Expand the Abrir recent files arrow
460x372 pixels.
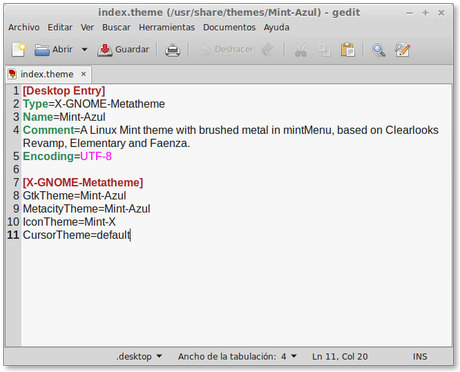(85, 50)
